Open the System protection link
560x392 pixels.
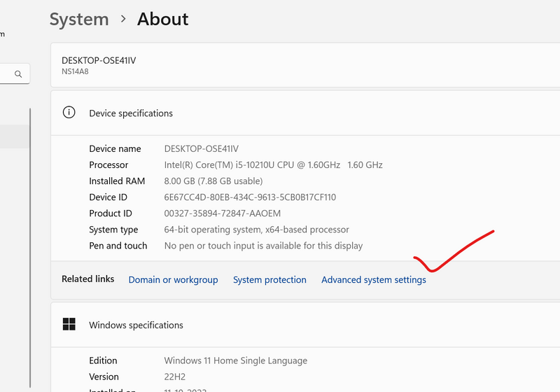[269, 279]
